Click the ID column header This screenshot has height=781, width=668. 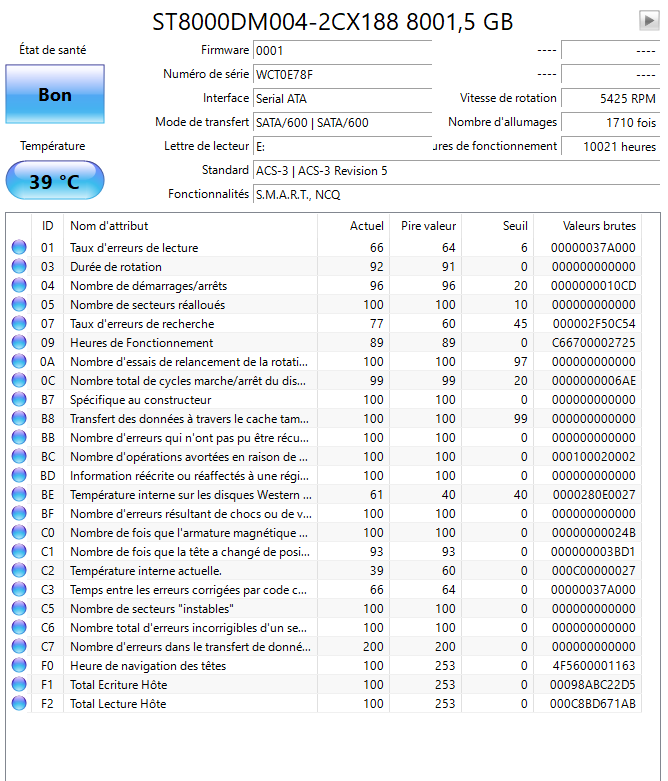click(x=47, y=226)
